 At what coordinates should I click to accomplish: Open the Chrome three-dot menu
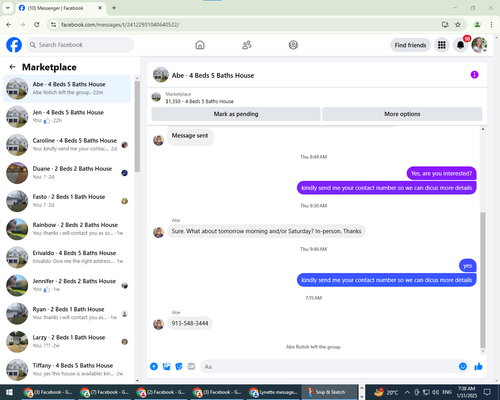pos(491,24)
